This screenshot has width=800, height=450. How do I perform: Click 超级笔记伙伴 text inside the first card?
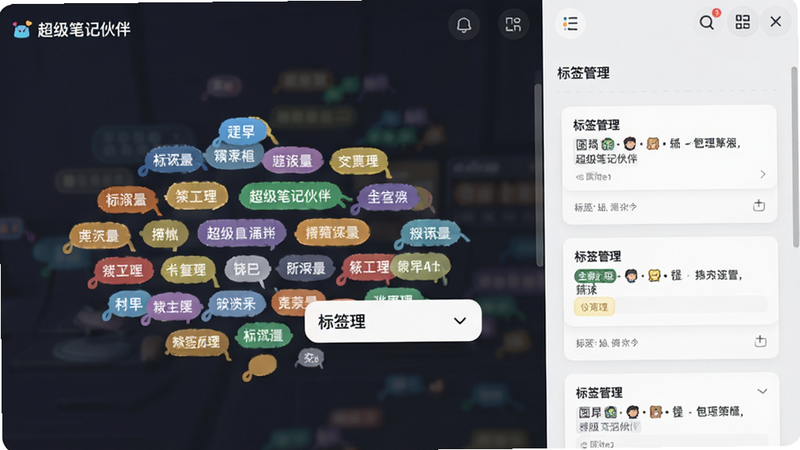point(606,159)
